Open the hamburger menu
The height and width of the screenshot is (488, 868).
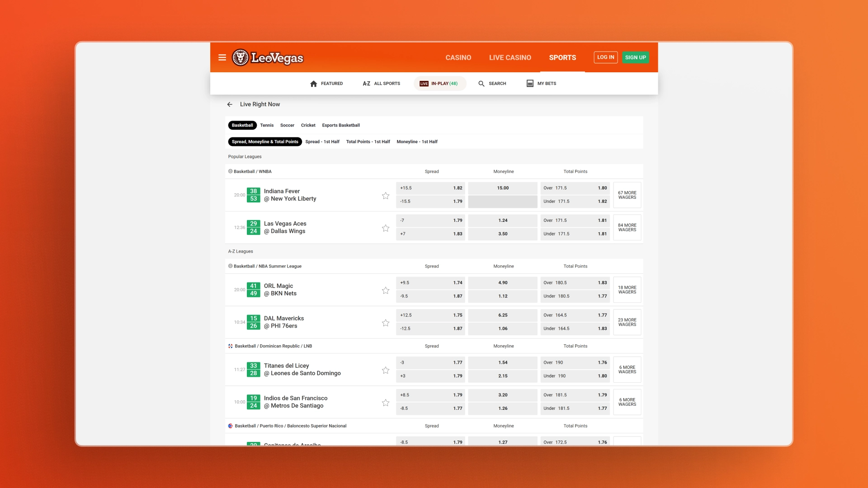(x=222, y=57)
